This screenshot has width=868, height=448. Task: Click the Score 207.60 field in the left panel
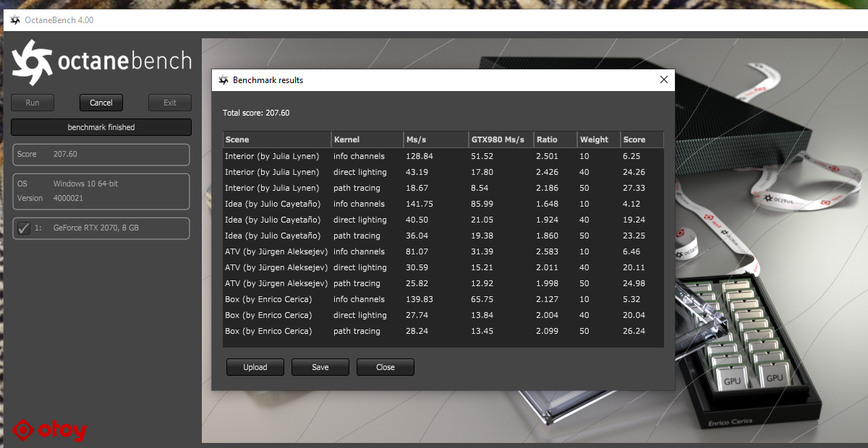[x=101, y=155]
